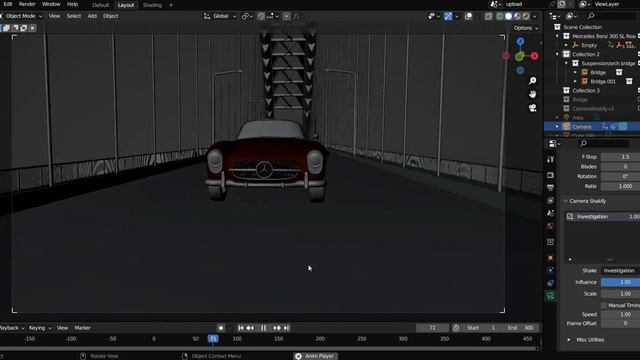Open the Object Mode dropdown
The height and width of the screenshot is (360, 640).
point(21,16)
